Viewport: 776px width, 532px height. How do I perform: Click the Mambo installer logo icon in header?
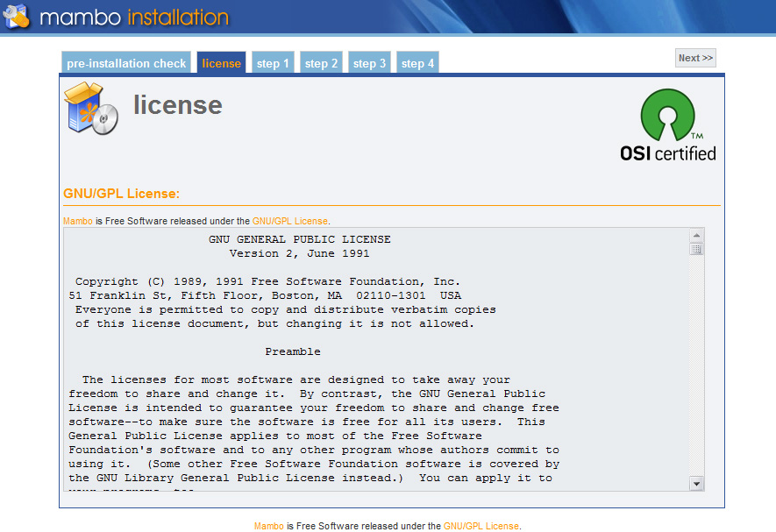coord(17,16)
